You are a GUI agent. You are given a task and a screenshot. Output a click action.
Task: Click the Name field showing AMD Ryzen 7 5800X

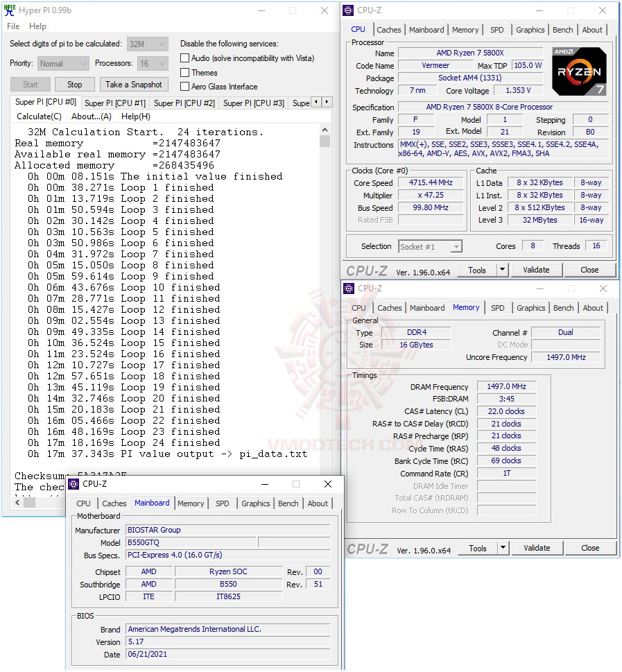470,53
